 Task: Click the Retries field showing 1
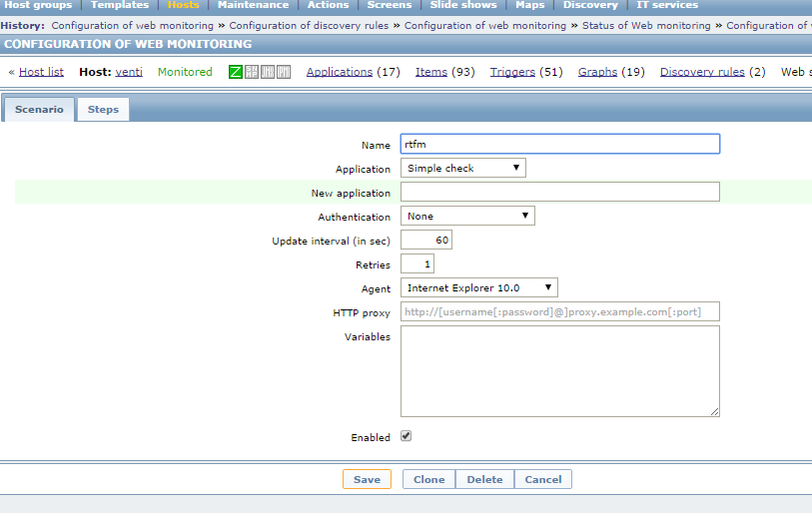tap(417, 264)
